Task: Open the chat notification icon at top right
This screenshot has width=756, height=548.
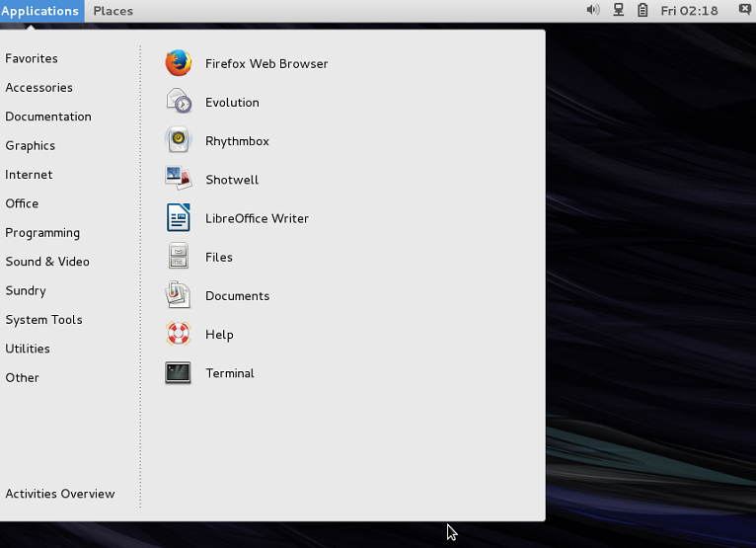Action: [745, 9]
